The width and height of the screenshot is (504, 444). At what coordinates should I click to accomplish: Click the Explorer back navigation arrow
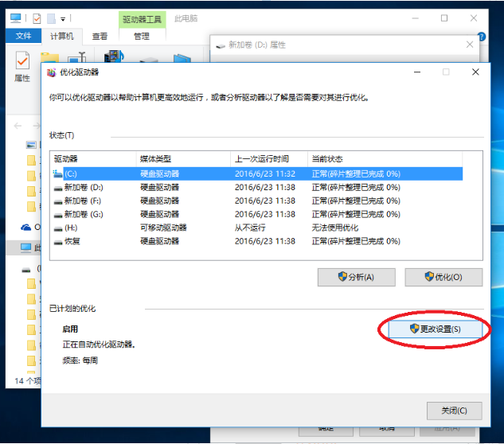coord(18,126)
